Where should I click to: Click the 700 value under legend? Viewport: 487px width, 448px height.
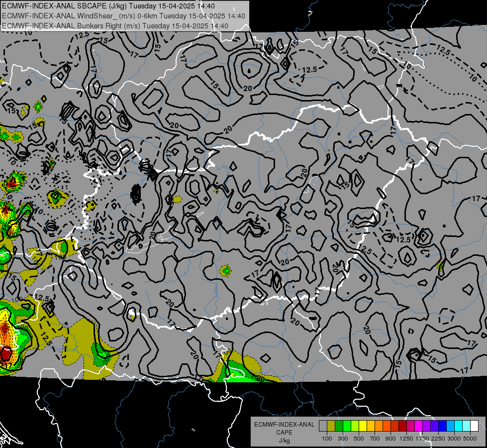click(x=375, y=439)
